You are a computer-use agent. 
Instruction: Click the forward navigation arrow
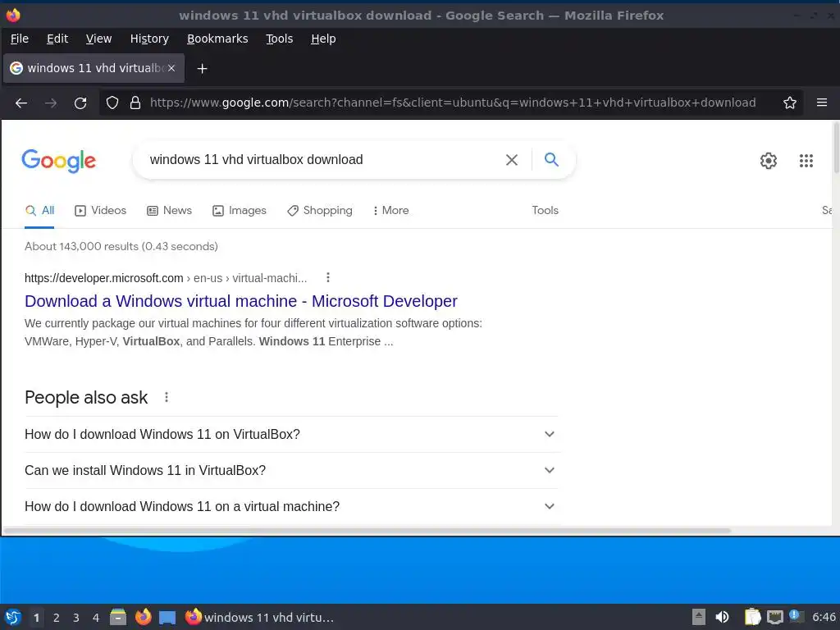tap(51, 103)
